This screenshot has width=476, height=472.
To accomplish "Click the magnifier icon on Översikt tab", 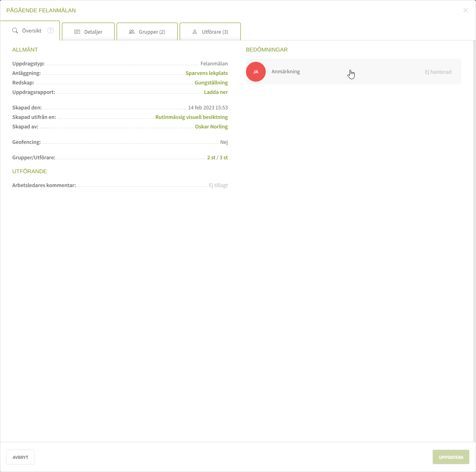I will pyautogui.click(x=15, y=31).
